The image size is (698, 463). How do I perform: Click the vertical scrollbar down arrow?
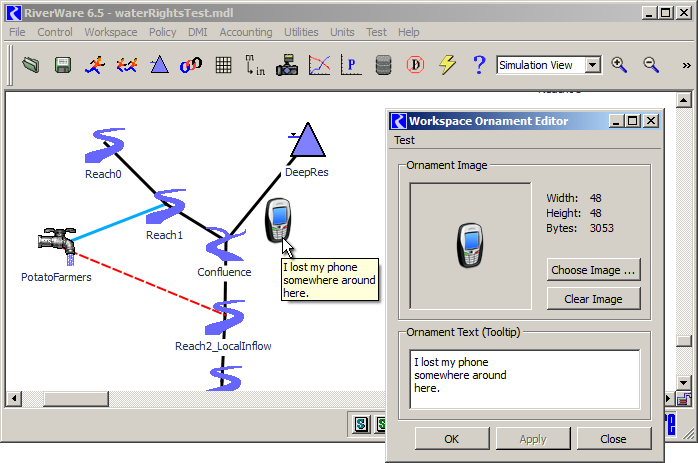683,382
